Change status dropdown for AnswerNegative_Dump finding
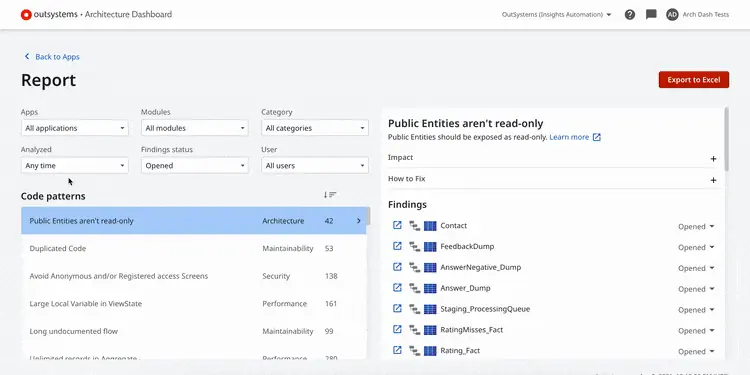This screenshot has height=375, width=750. click(696, 268)
